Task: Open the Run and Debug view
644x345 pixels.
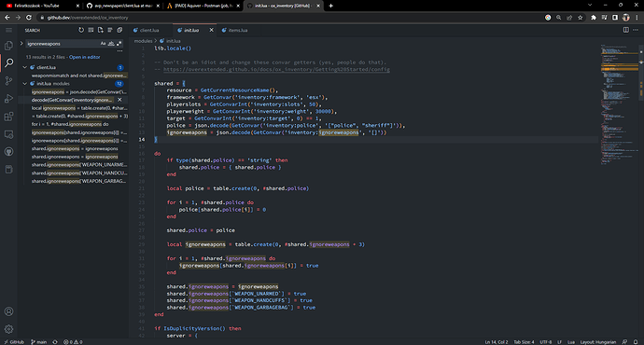Action: 8,99
